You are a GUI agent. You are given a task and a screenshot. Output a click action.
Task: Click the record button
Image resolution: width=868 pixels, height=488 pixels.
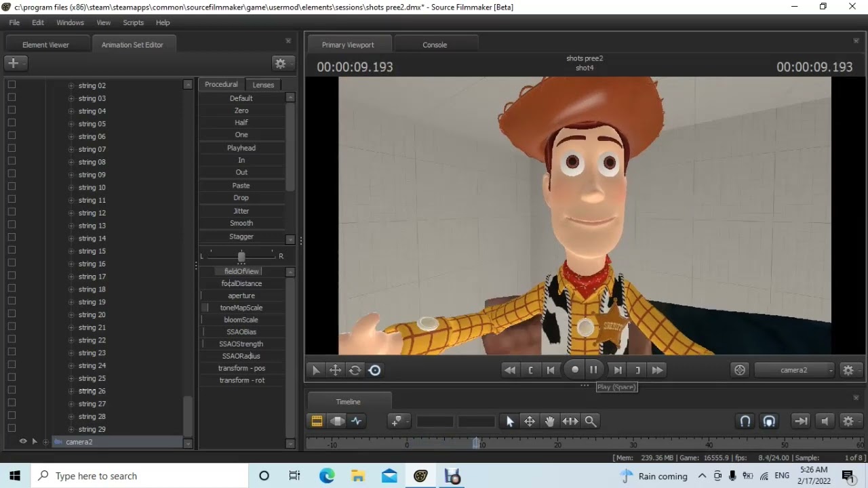[x=575, y=370]
